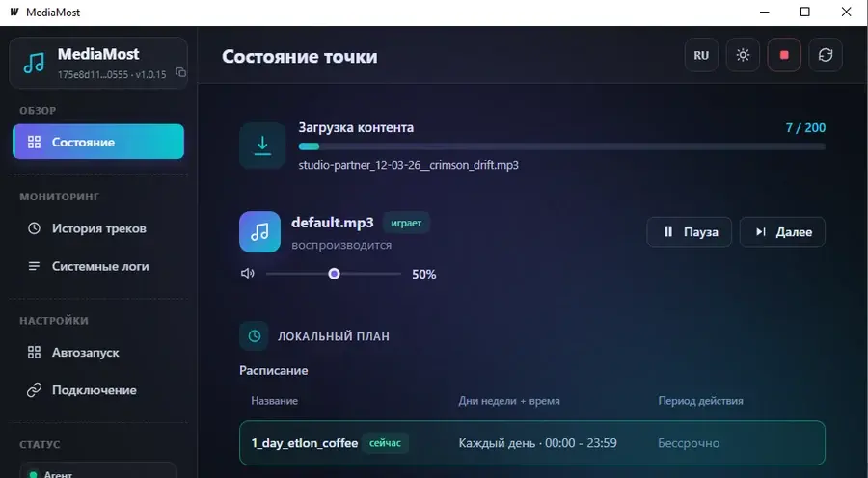Click the volume slider handle
Viewport: 868px width, 478px height.
click(334, 274)
